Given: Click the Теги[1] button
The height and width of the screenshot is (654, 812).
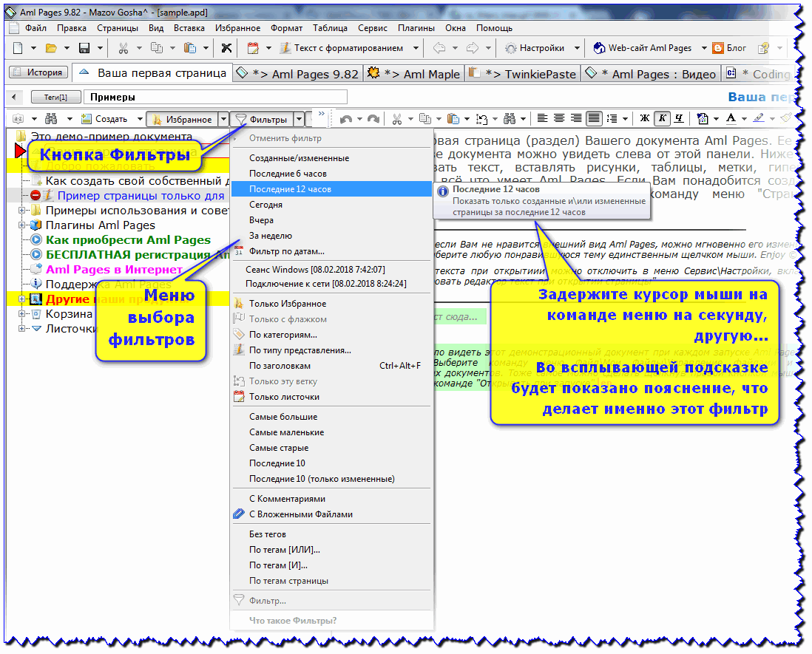Looking at the screenshot, I should coord(56,97).
